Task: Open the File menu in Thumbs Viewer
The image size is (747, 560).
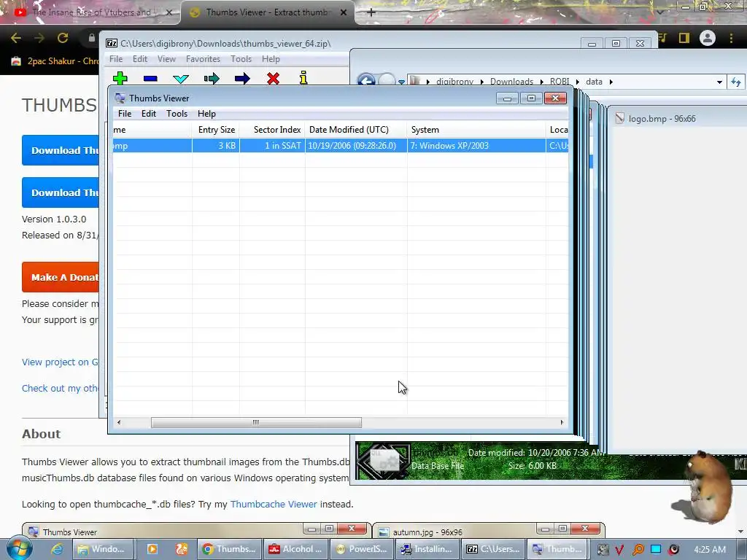Action: 125,113
